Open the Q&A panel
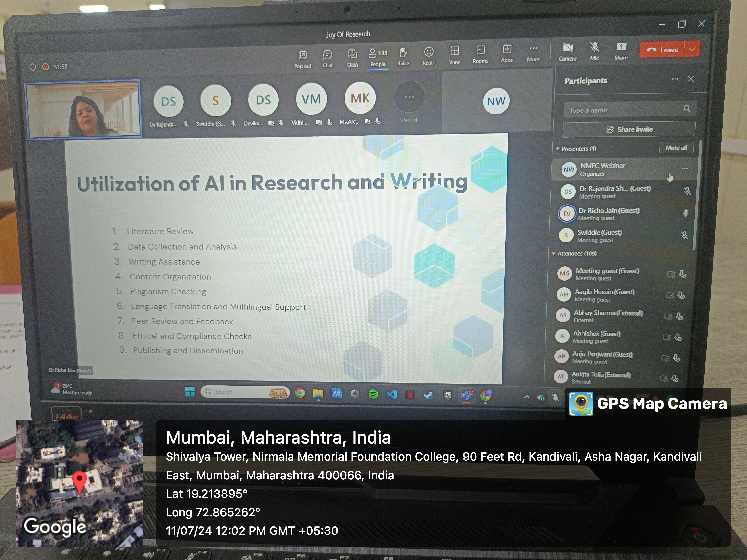The width and height of the screenshot is (747, 560). [352, 54]
